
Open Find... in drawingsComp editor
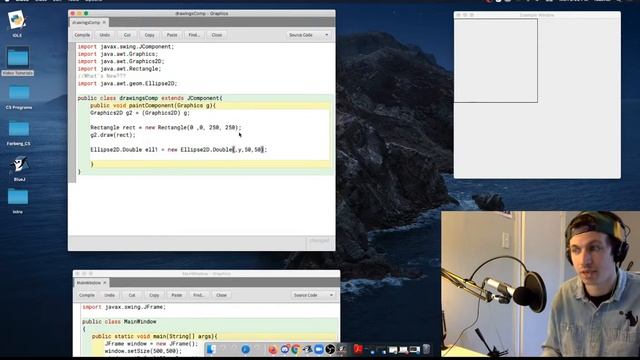194,35
